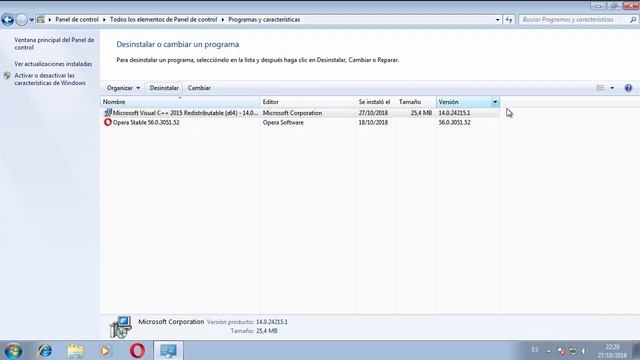Image resolution: width=640 pixels, height=360 pixels.
Task: Open Versión column filter dropdown arrow
Action: coord(495,102)
